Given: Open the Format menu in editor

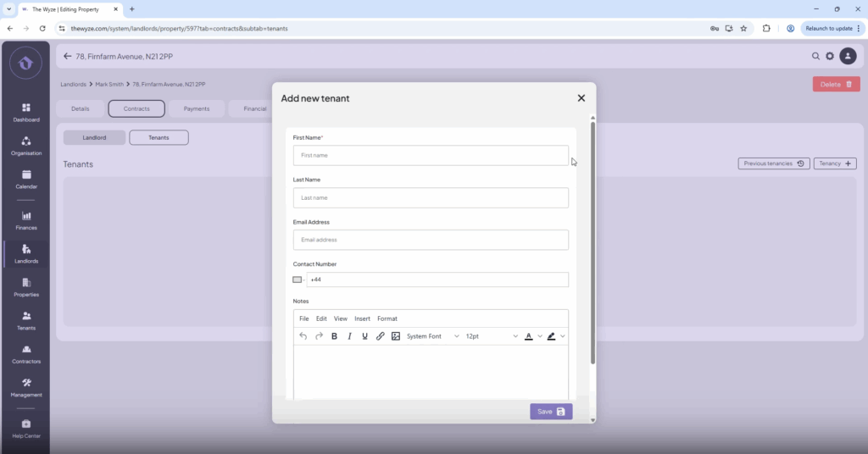Looking at the screenshot, I should coord(387,318).
